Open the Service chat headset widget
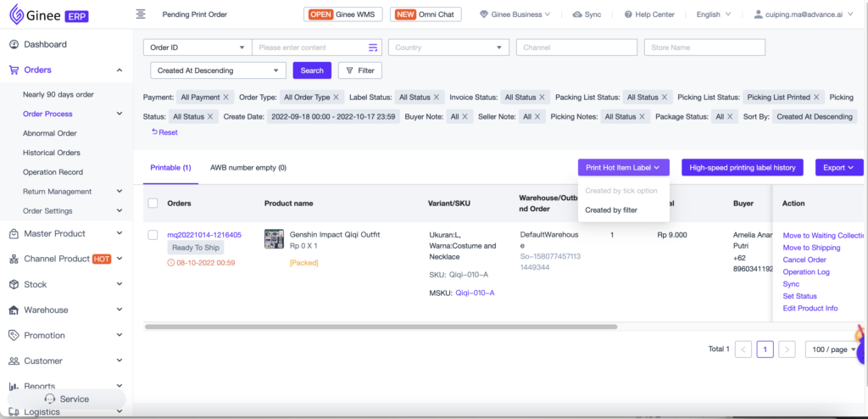Image resolution: width=868 pixels, height=419 pixels. click(66, 399)
